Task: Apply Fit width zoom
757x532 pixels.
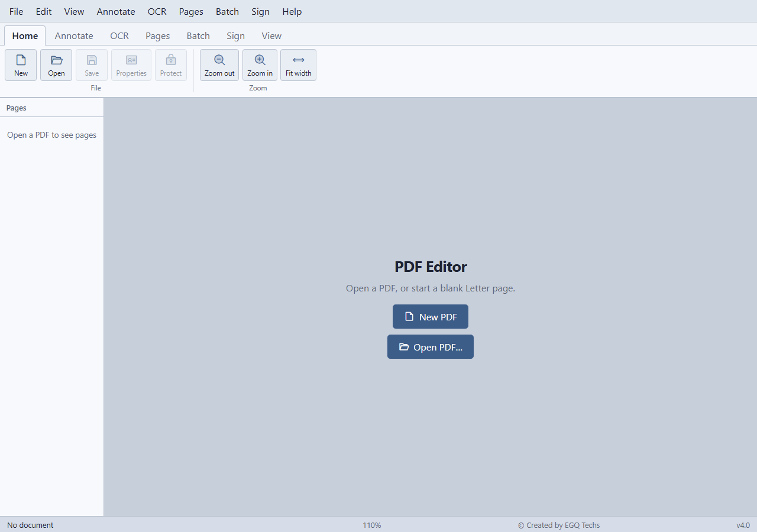Action: (298, 65)
